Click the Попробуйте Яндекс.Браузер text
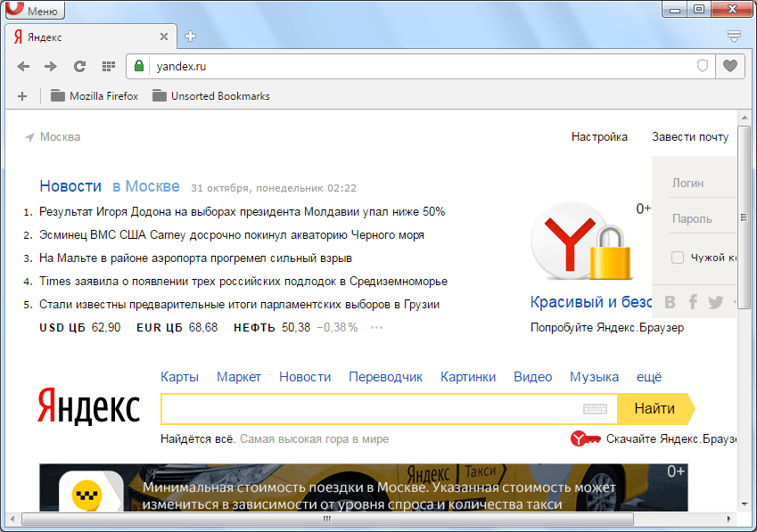The image size is (757, 532). click(x=607, y=328)
